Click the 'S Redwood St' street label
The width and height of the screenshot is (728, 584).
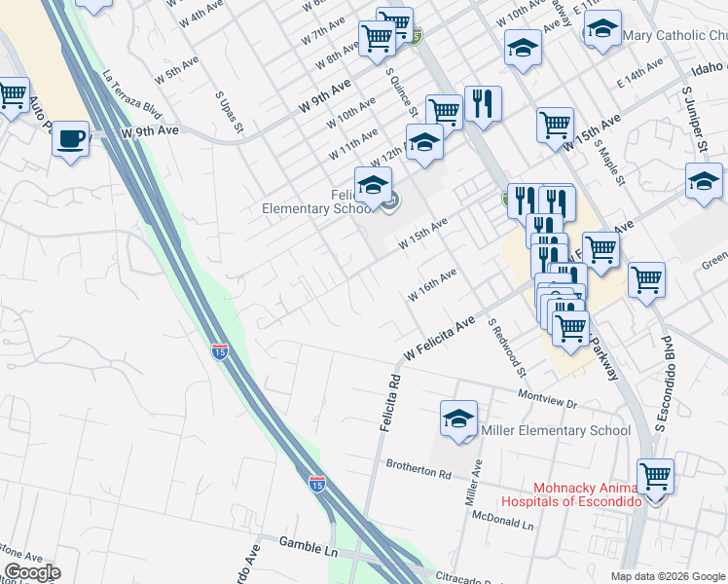pos(507,348)
